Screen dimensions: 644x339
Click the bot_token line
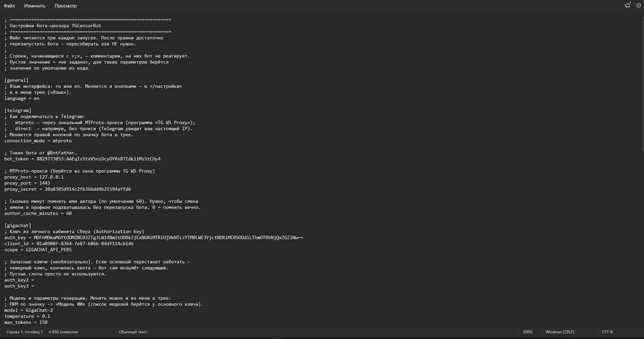[82, 159]
